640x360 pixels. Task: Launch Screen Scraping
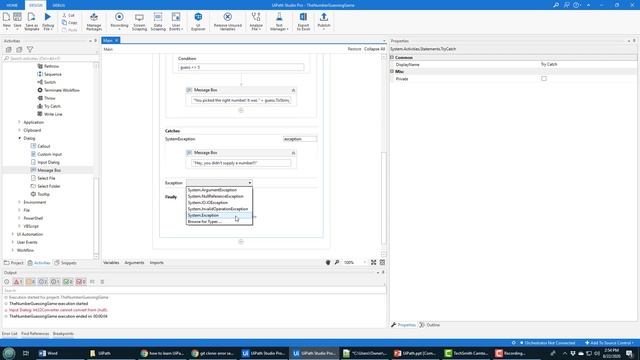[139, 21]
